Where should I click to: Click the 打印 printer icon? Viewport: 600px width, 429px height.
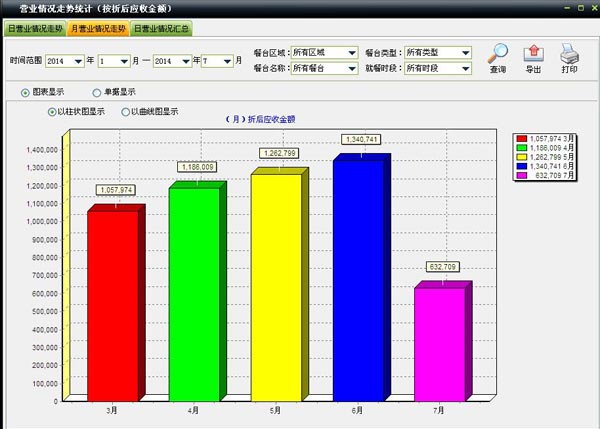[569, 54]
